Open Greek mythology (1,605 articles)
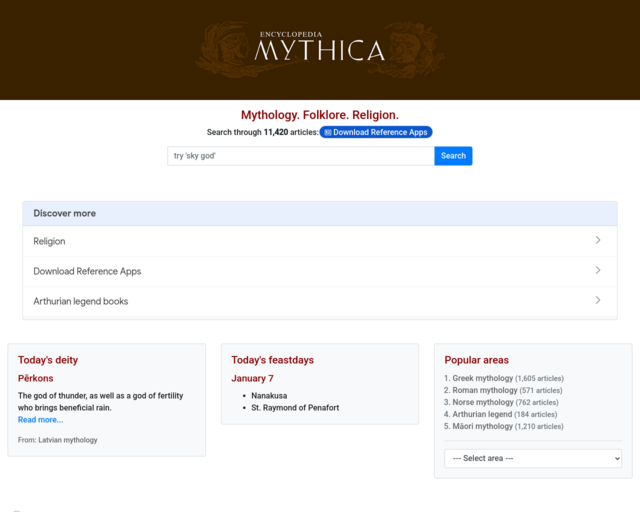The image size is (640, 512). click(482, 378)
